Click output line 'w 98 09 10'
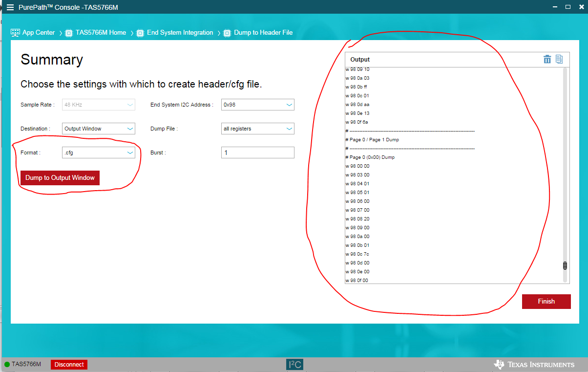Image resolution: width=588 pixels, height=372 pixels. click(357, 69)
